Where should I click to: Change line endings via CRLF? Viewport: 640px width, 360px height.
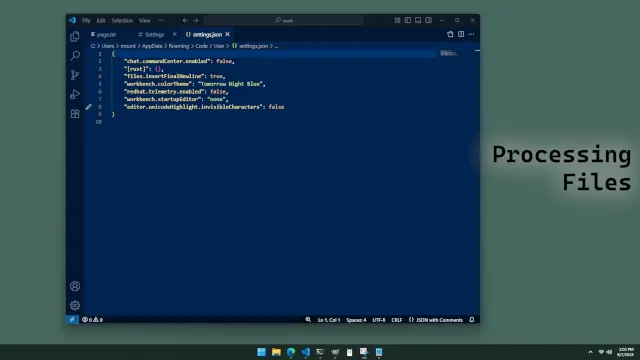pos(397,320)
